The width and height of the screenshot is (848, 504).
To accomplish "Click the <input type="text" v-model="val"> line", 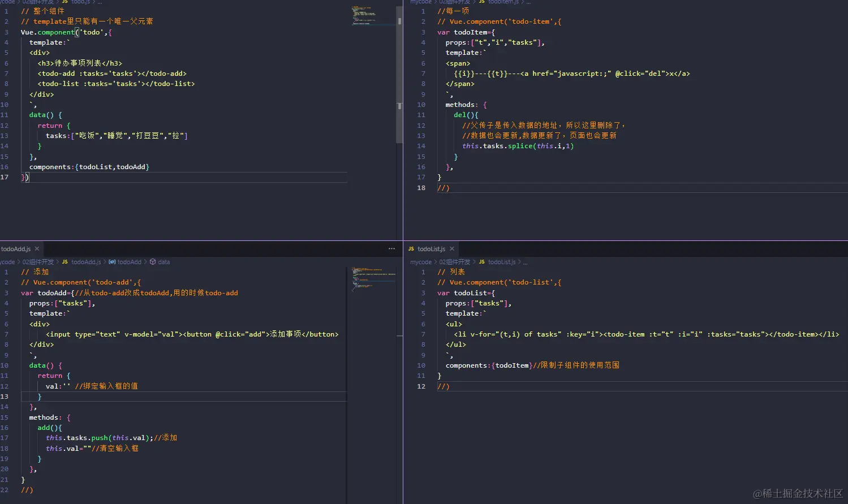I will click(192, 334).
